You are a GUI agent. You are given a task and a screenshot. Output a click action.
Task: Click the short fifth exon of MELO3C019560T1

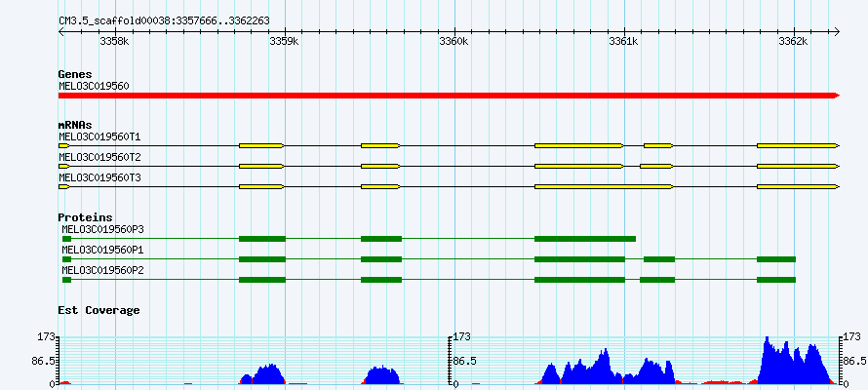658,145
